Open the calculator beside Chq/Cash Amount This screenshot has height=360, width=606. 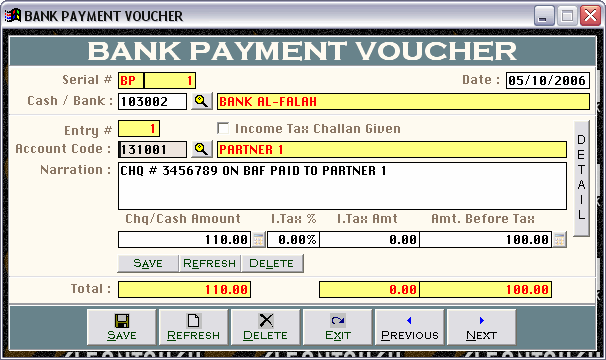[x=259, y=240]
